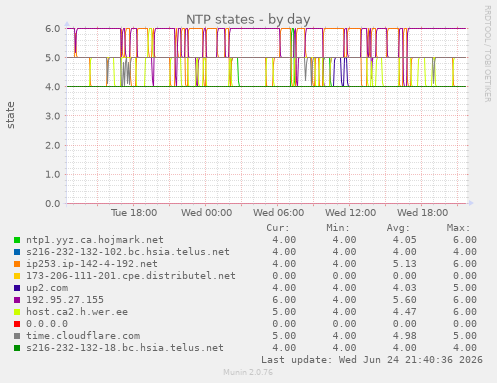The image size is (497, 383).
Task: Select the legend label ntp1.yyz.ca.hojmark.net
Action: point(95,240)
